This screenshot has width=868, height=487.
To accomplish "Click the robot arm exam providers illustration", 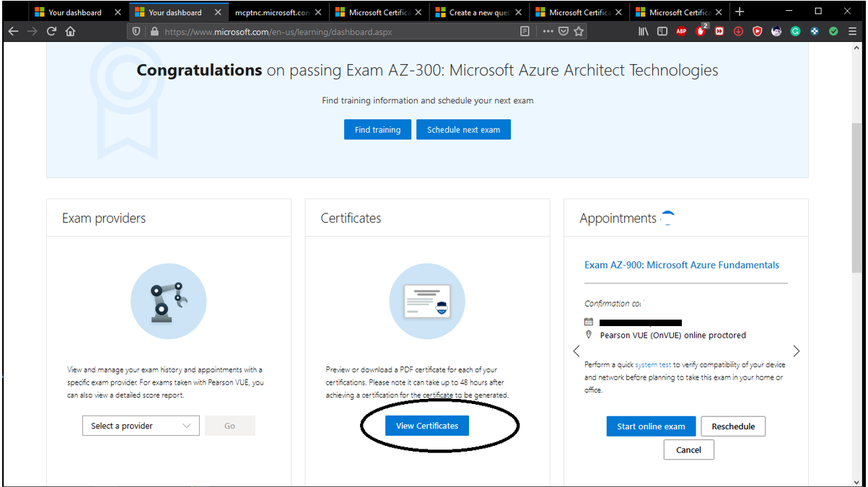I will pyautogui.click(x=168, y=302).
